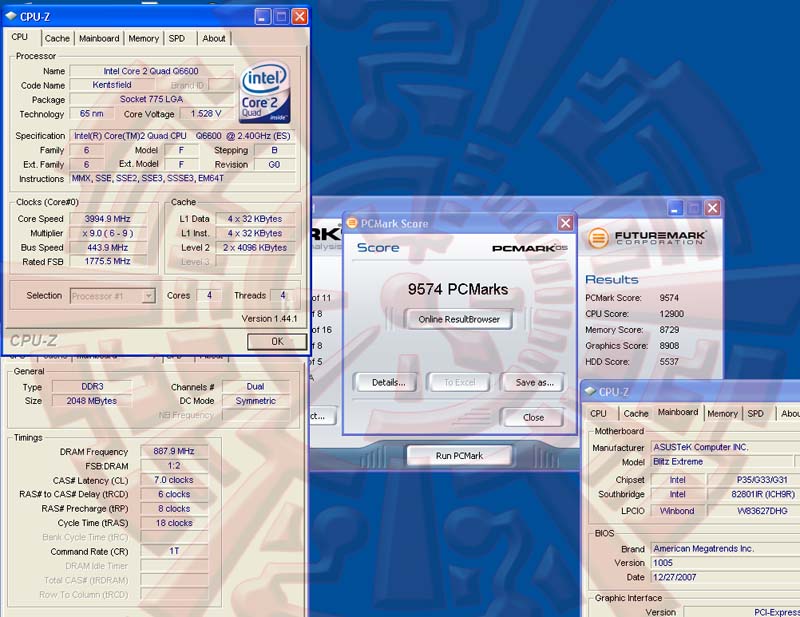Minimize the PCMark main window
This screenshot has height=617, width=800.
pyautogui.click(x=676, y=208)
